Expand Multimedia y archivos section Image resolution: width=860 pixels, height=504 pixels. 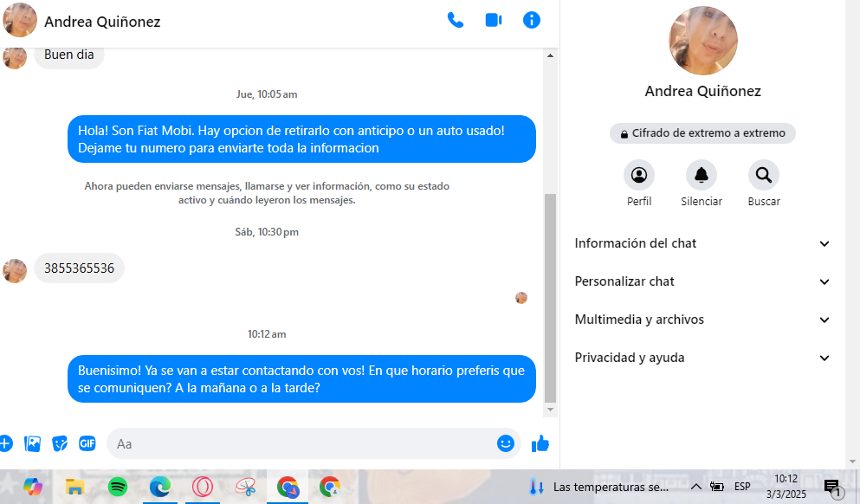click(x=702, y=320)
